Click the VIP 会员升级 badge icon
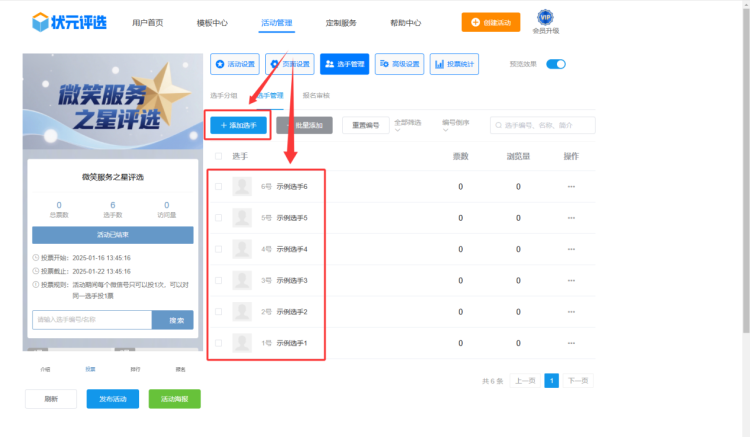This screenshot has height=437, width=750. 545,17
